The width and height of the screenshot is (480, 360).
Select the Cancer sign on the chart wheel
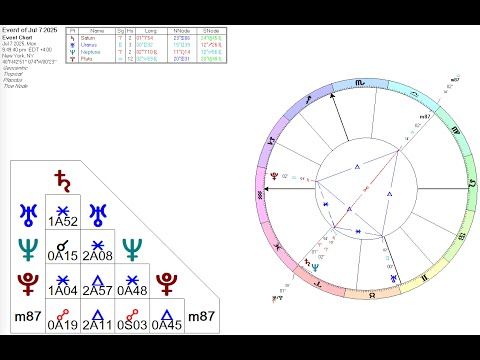pos(462,237)
